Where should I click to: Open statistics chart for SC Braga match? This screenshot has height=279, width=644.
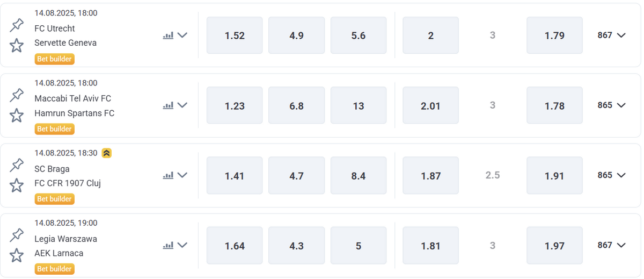(x=169, y=175)
